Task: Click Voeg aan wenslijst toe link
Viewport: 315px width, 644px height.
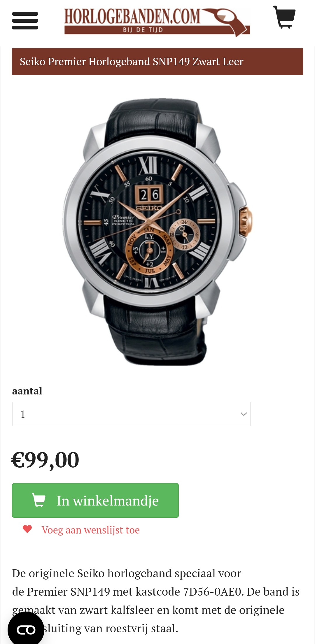Action: point(90,530)
